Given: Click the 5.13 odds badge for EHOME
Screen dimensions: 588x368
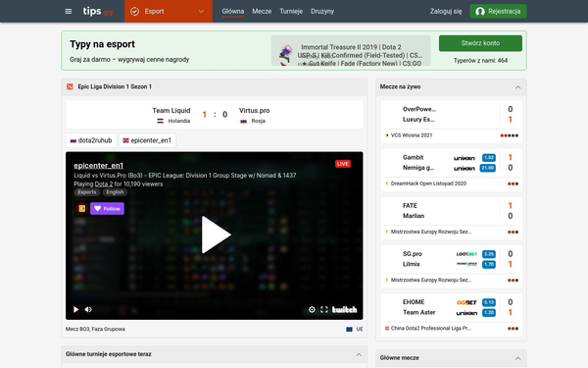Looking at the screenshot, I should coord(489,302).
